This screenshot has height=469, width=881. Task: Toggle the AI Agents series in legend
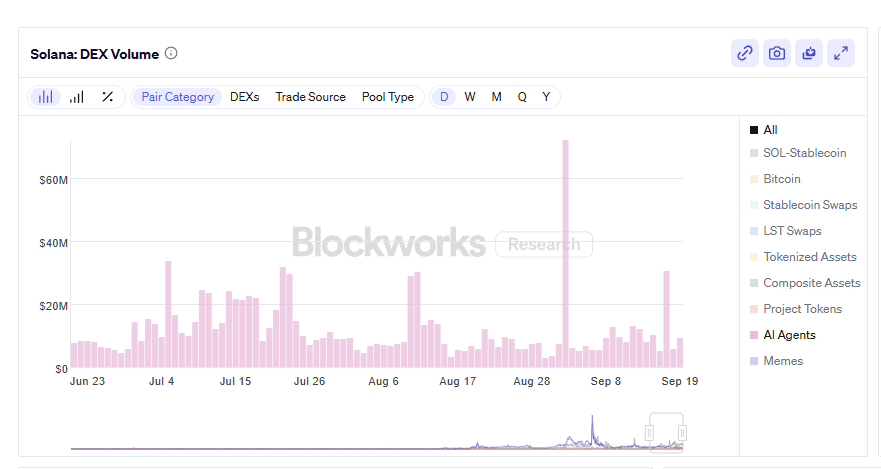click(783, 335)
